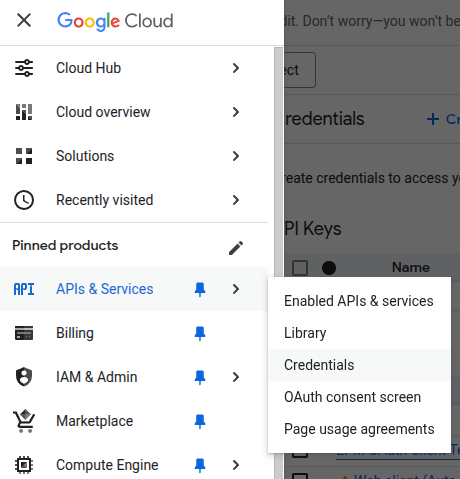Image resolution: width=460 pixels, height=479 pixels.
Task: Click the Pinned products heading
Action: (65, 246)
